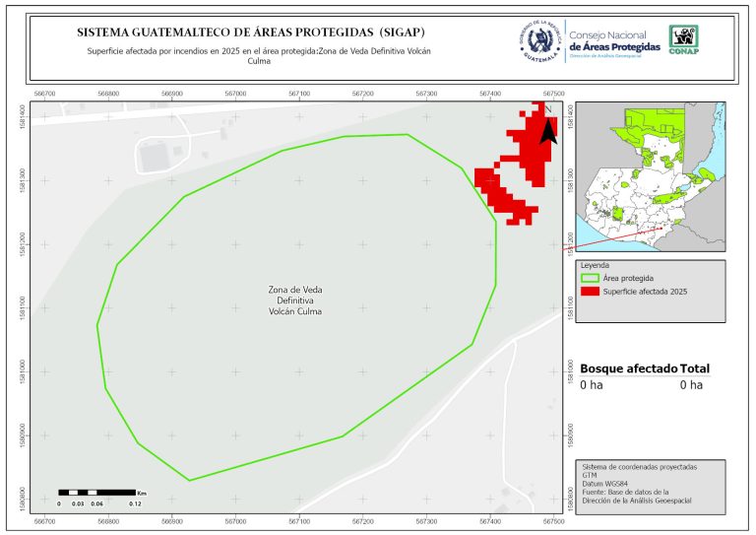Open the Guatemala inset overview map
756x535 pixels.
(650, 177)
